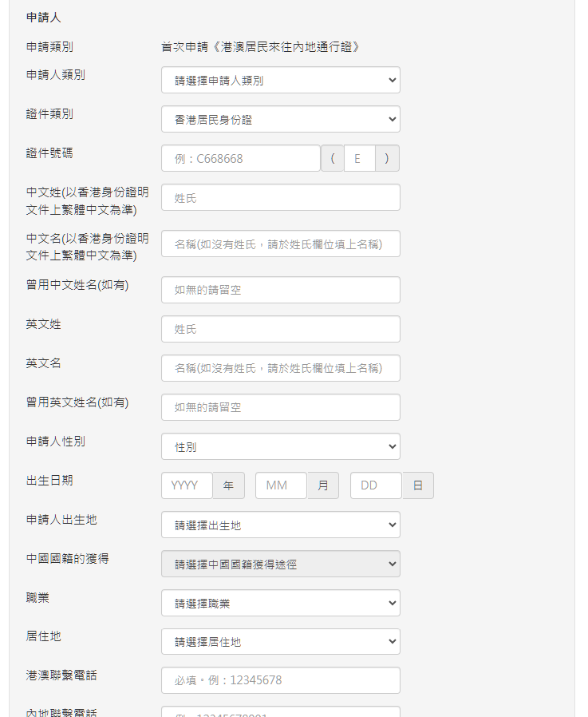Open the 申請人性別 gender dropdown

pyautogui.click(x=280, y=446)
